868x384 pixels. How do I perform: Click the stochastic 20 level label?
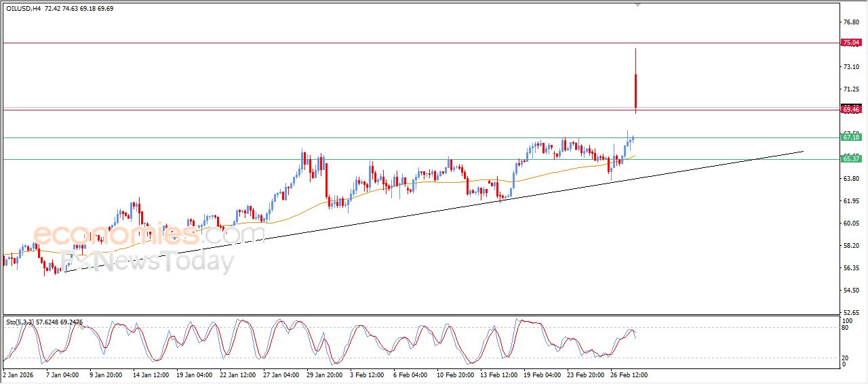(x=845, y=357)
